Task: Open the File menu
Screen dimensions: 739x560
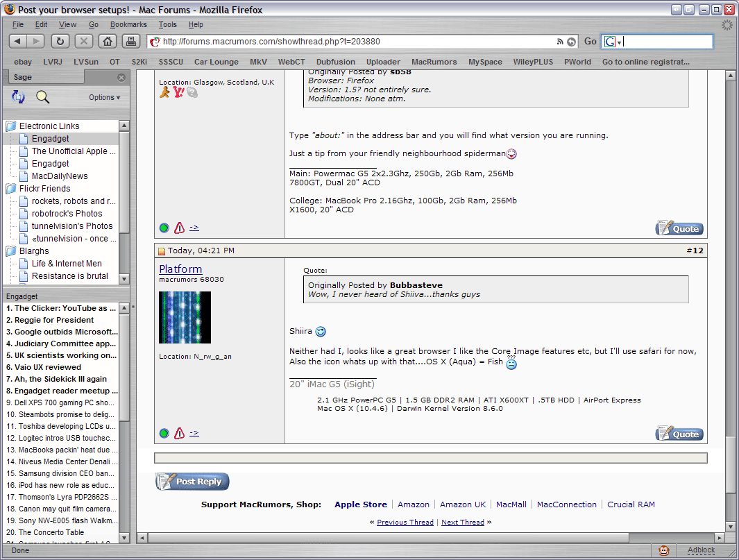Action: coord(18,24)
